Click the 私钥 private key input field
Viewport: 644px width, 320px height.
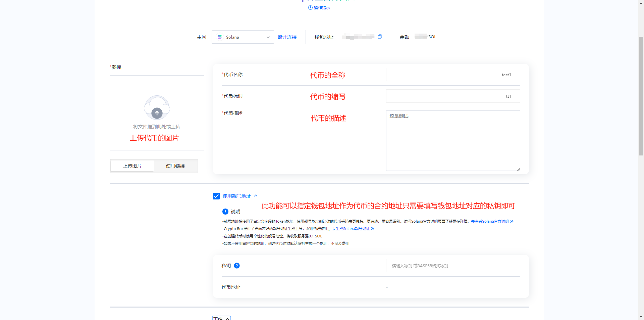tap(453, 266)
